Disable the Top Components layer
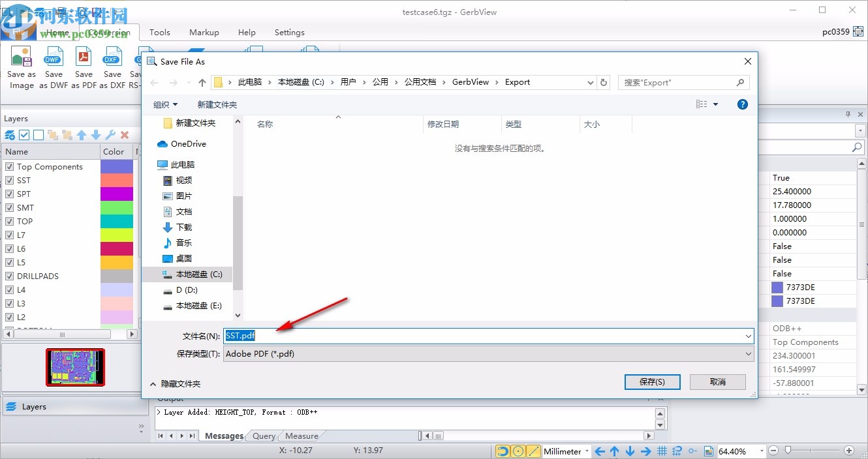Image resolution: width=868 pixels, height=459 pixels. pyautogui.click(x=9, y=166)
